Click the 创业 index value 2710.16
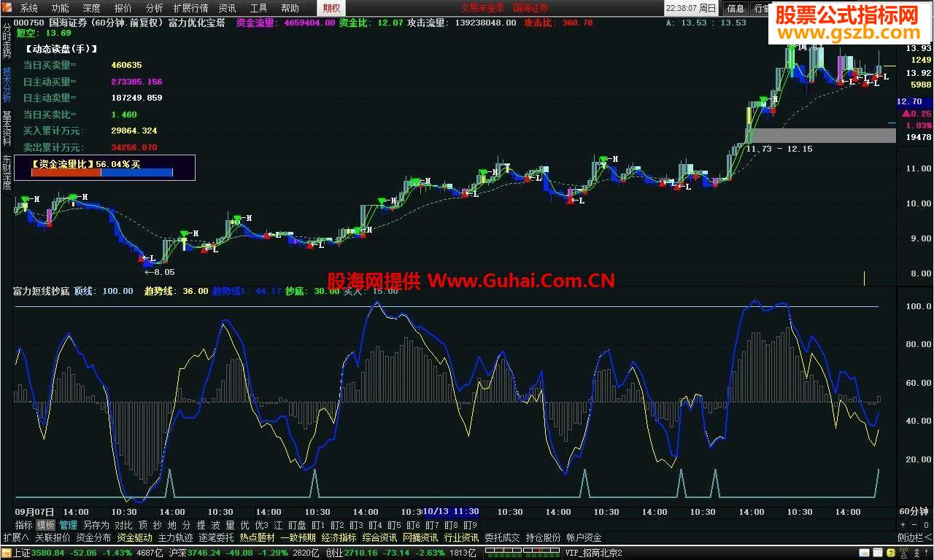 [x=360, y=553]
